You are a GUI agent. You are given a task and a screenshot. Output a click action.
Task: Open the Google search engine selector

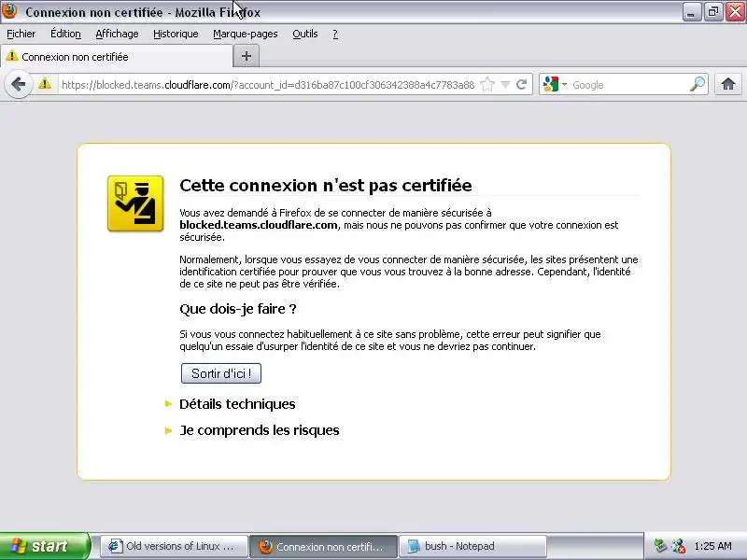tap(555, 85)
